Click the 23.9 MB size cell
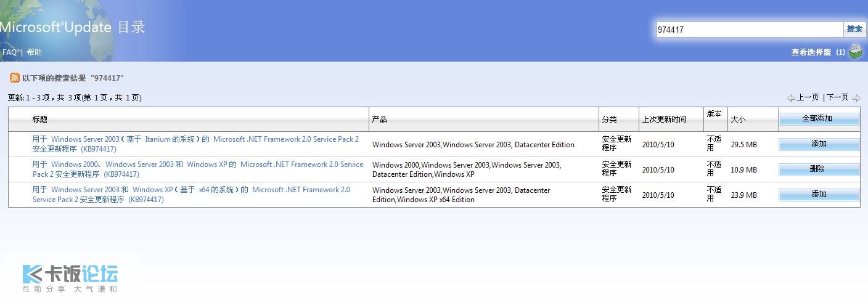868x305 pixels. 743,195
